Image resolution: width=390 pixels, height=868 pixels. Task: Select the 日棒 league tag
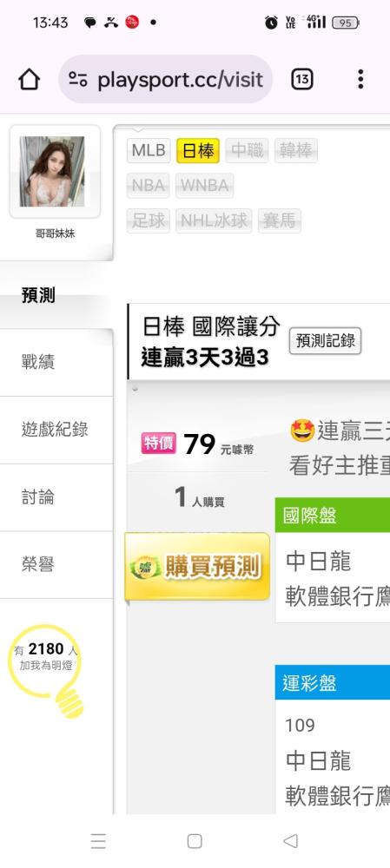(198, 150)
